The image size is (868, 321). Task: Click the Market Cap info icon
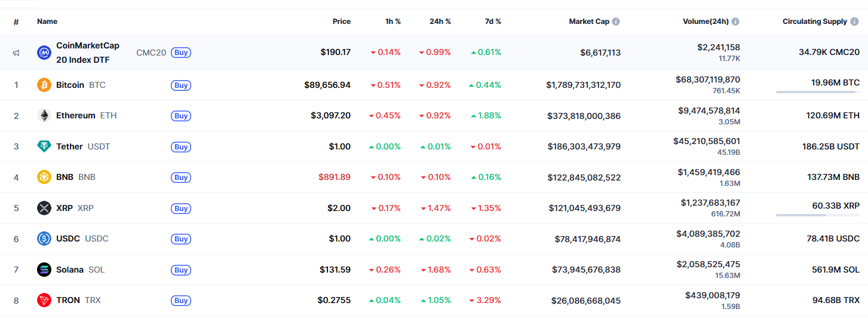(x=616, y=22)
